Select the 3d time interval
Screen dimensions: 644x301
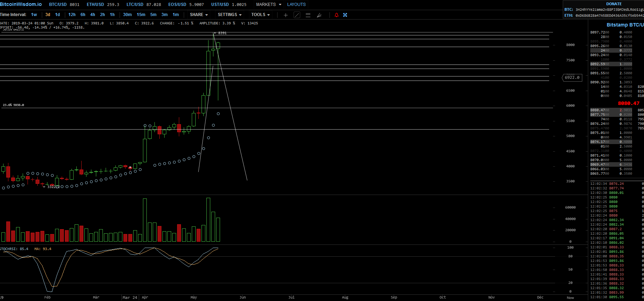click(x=48, y=15)
